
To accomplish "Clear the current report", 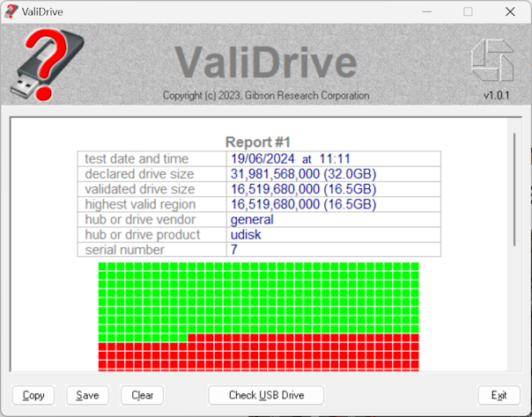I will (142, 395).
